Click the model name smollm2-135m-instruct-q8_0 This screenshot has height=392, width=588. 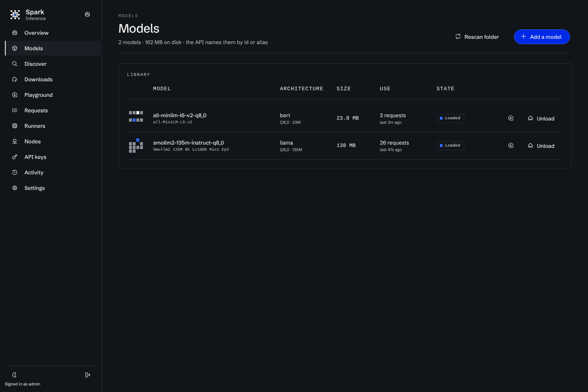point(188,143)
